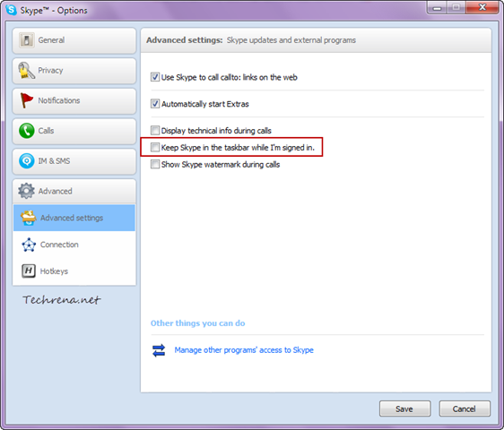The width and height of the screenshot is (504, 430).
Task: Check Keep Skype in the taskbar option
Action: (155, 148)
